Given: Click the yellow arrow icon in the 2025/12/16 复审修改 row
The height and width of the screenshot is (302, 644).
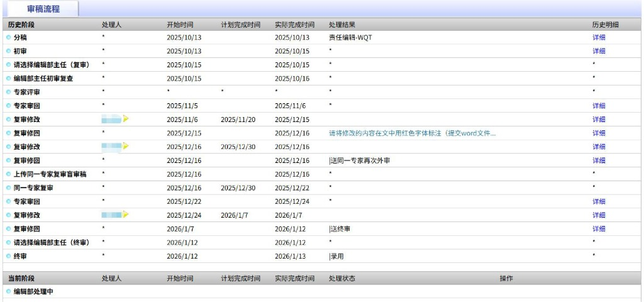Looking at the screenshot, I should coord(126,147).
